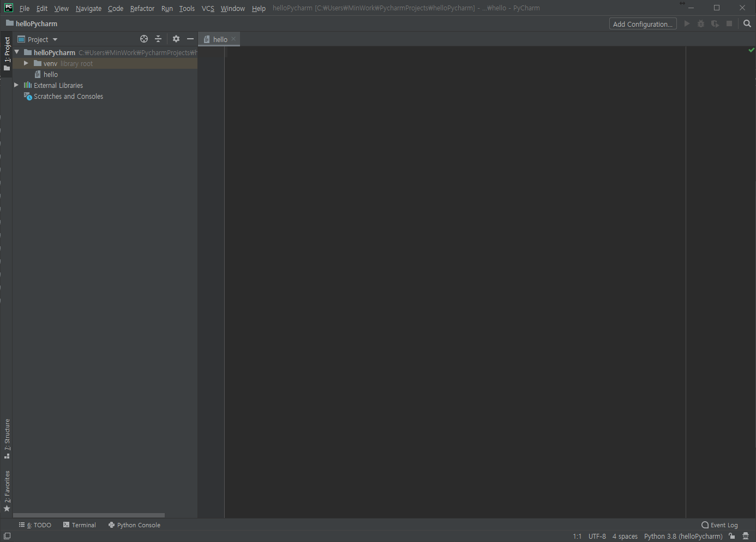
Task: Select the venv library root folder
Action: click(105, 63)
